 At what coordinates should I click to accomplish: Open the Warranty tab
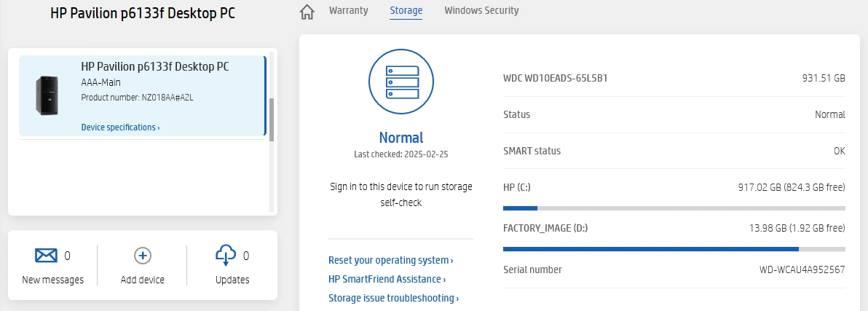pos(348,11)
